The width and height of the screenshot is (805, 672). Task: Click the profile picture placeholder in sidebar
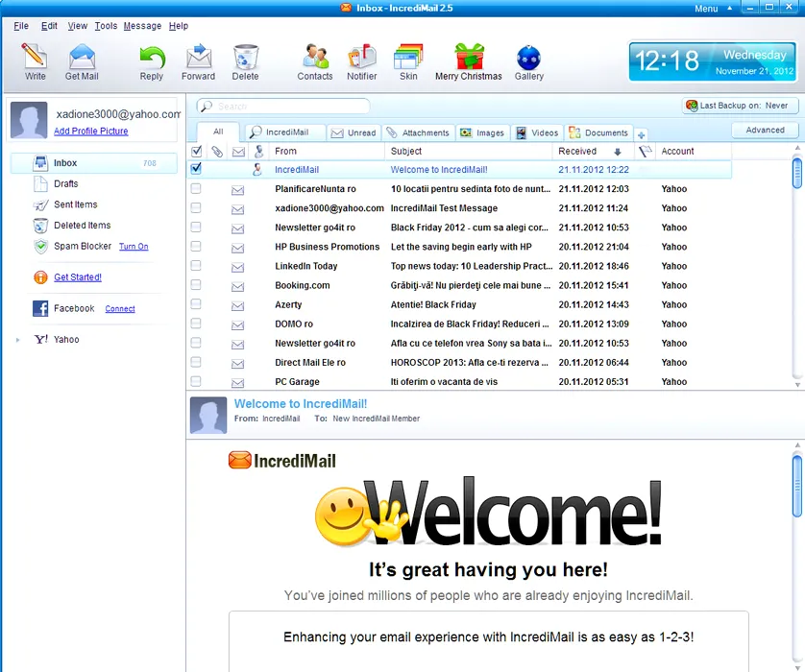[x=29, y=120]
